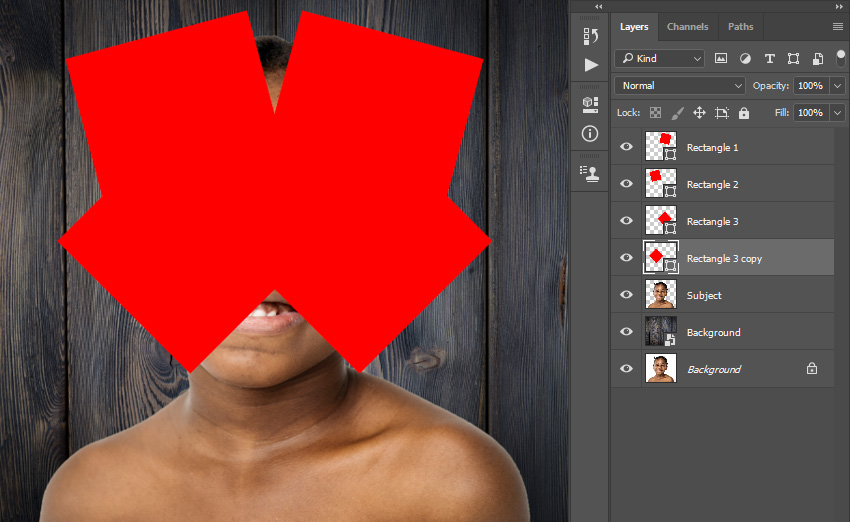The image size is (850, 522).
Task: Hide the Rectangle 3 copy layer
Action: 626,257
